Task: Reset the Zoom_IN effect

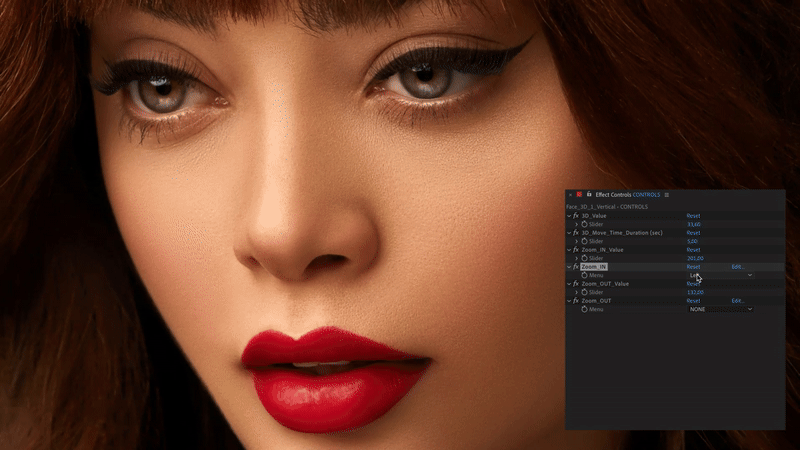Action: point(693,267)
